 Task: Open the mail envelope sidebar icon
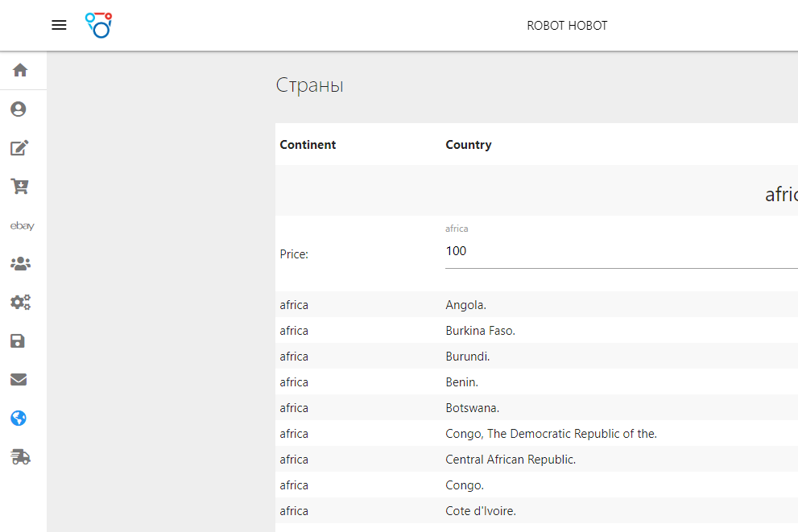coord(19,380)
